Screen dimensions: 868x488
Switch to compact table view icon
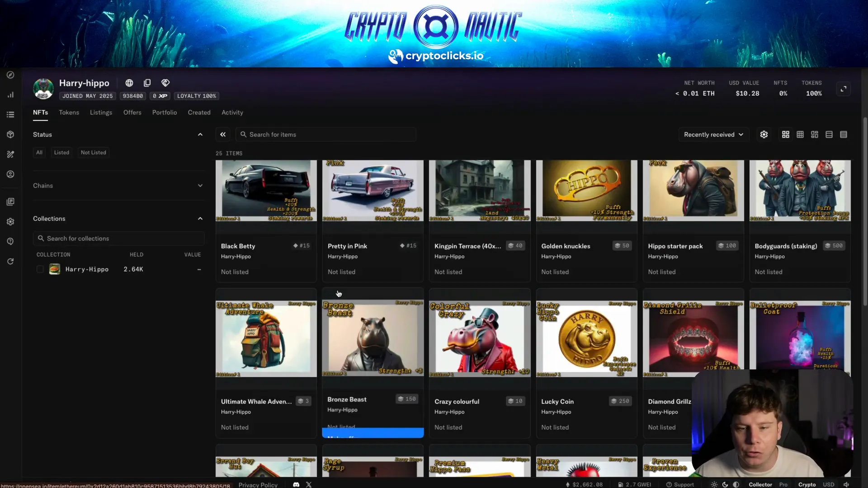pyautogui.click(x=844, y=135)
